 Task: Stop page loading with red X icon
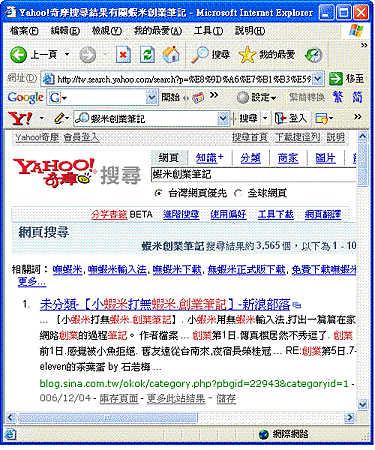[123, 54]
